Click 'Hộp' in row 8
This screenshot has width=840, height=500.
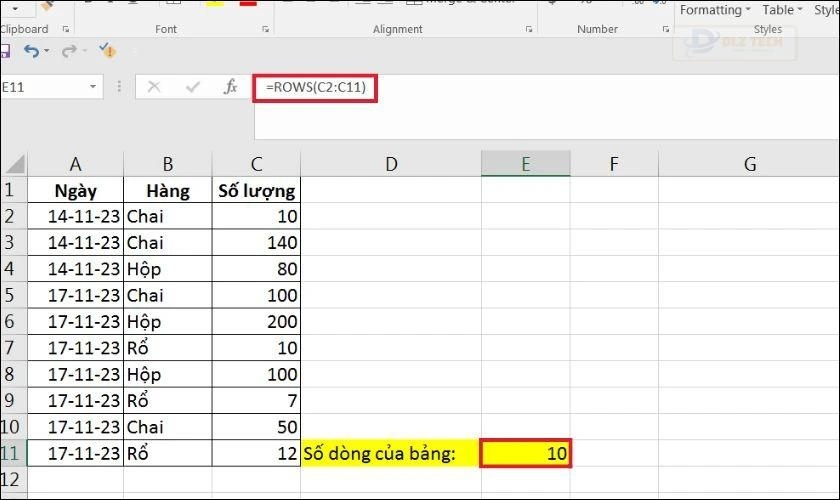168,375
